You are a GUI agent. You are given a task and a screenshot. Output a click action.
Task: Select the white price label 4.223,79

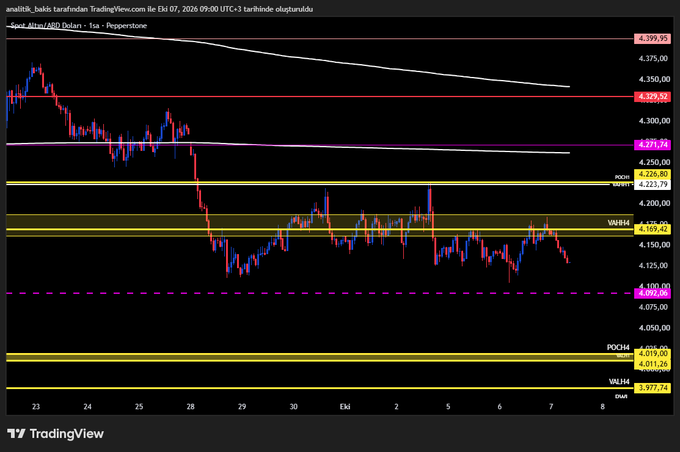click(653, 184)
